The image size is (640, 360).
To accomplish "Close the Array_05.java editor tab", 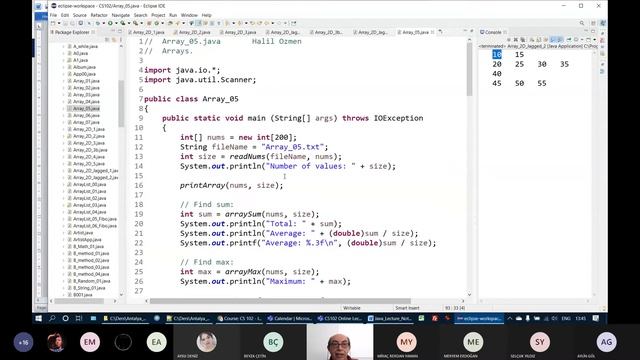I will pyautogui.click(x=432, y=32).
